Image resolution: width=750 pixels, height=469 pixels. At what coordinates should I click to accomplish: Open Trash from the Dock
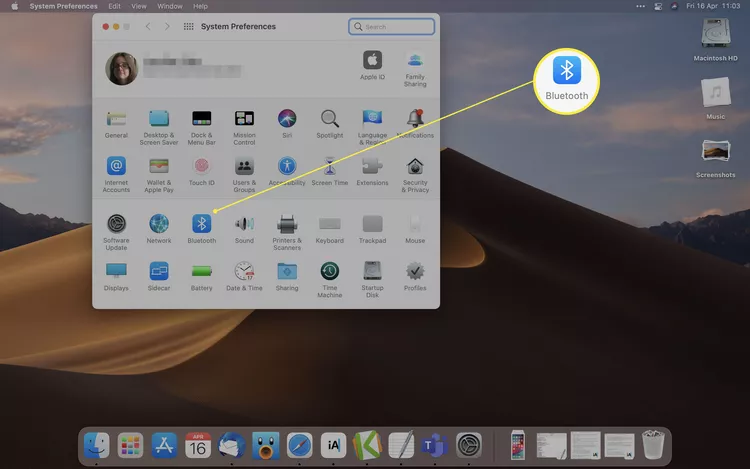coord(653,445)
